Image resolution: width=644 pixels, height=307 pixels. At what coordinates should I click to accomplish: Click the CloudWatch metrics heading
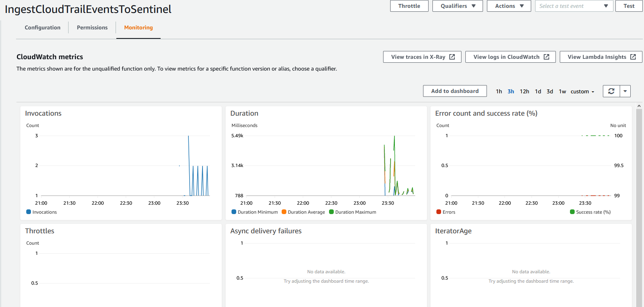[x=50, y=57]
